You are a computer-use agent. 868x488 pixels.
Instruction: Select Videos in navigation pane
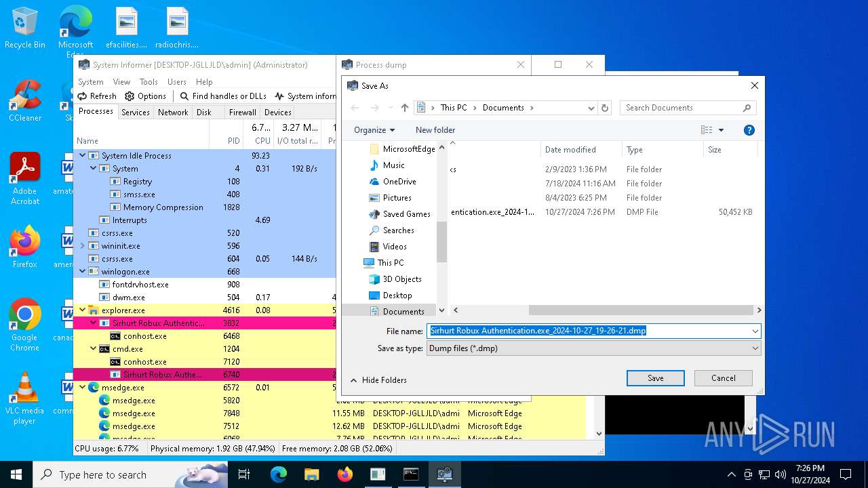395,247
